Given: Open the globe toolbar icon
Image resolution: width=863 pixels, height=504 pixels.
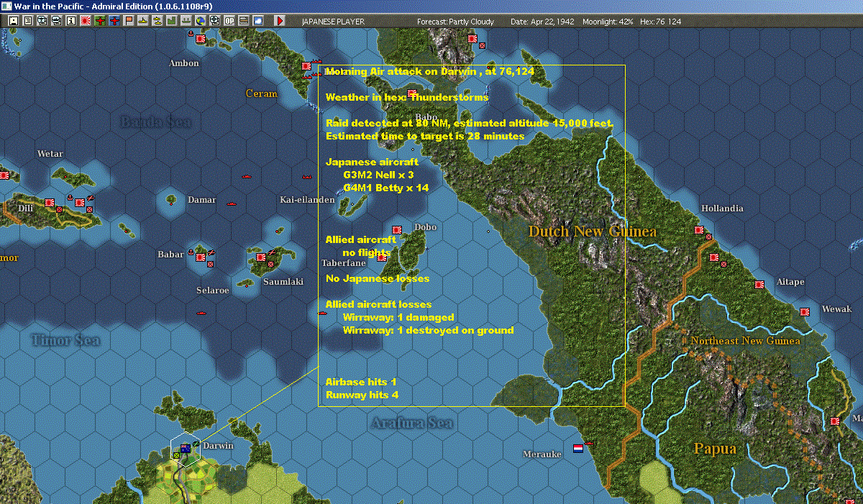Looking at the screenshot, I should 200,22.
